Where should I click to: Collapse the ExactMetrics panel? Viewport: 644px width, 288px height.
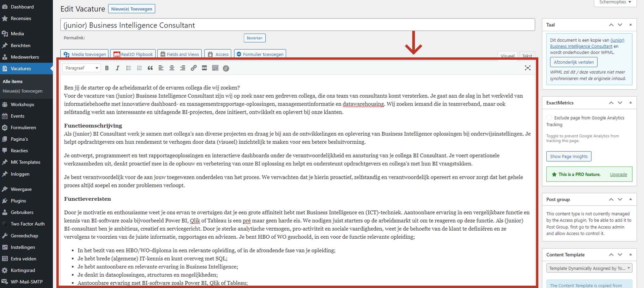coord(631,102)
